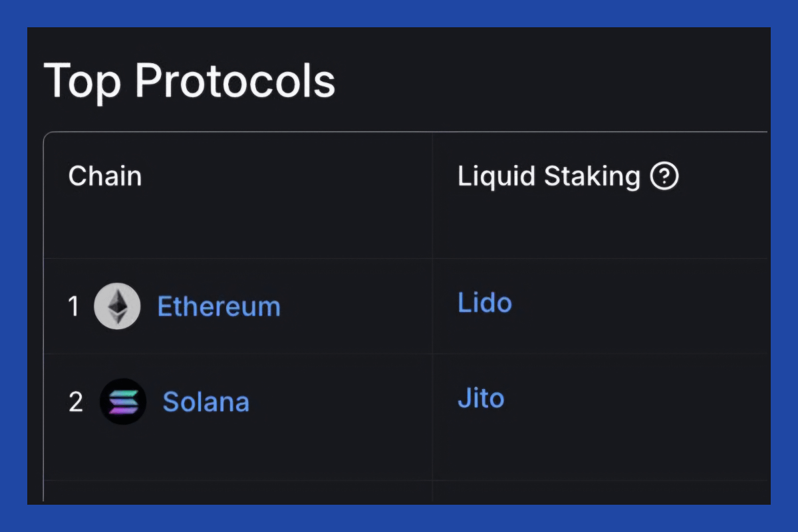Click the Solana striped logo icon
The height and width of the screenshot is (532, 798).
pyautogui.click(x=123, y=402)
